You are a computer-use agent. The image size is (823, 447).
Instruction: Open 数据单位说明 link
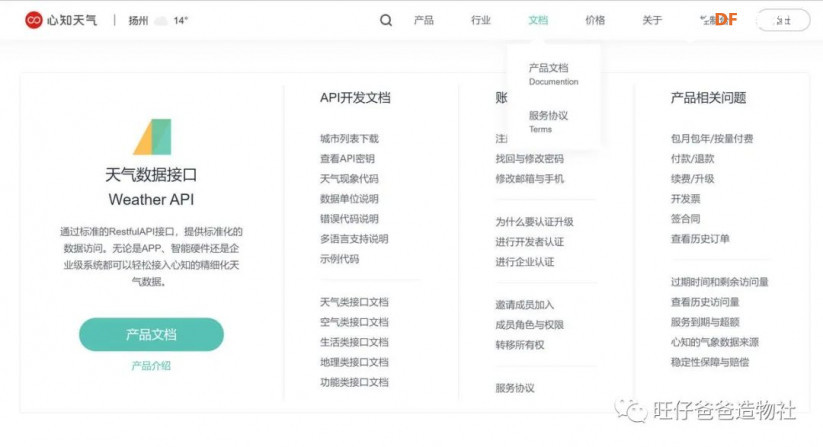point(349,198)
